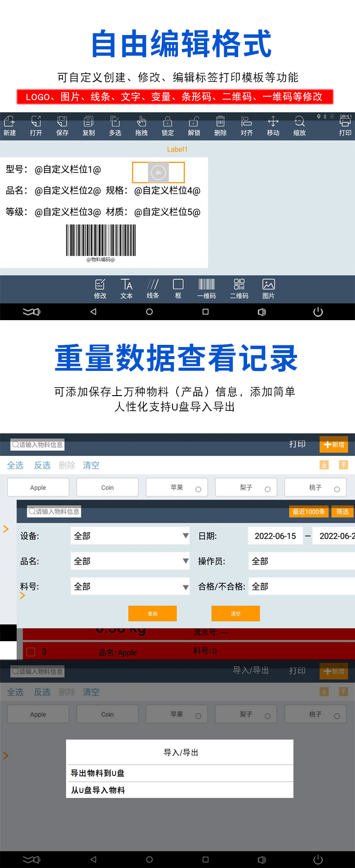Image resolution: width=355 pixels, height=868 pixels.
Task: Click the 删除 (Delete) trash icon
Action: 220,125
